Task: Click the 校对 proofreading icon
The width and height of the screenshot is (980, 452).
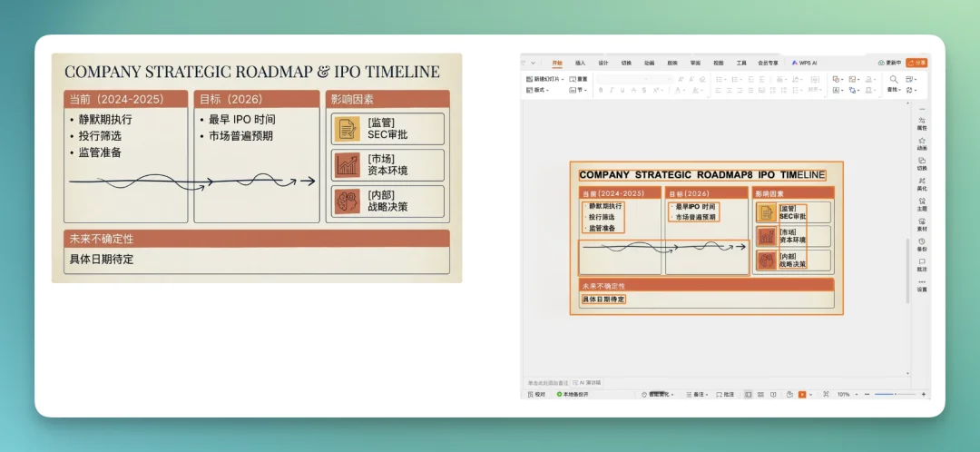Action: click(x=537, y=395)
